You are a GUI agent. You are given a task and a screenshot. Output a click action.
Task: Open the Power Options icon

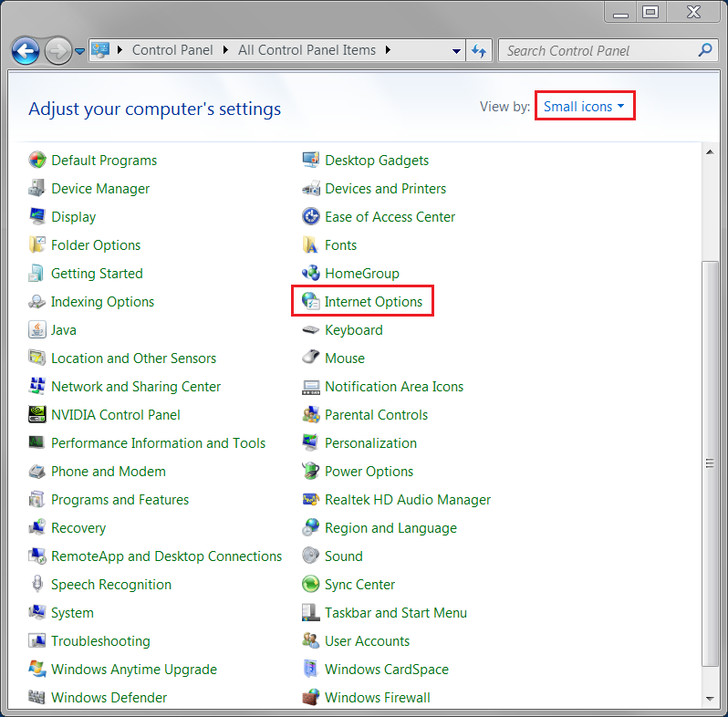[310, 472]
